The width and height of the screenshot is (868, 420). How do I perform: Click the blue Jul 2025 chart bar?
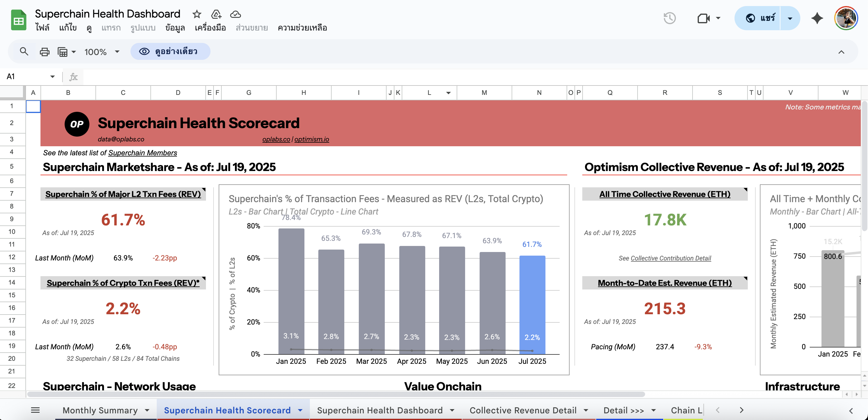pos(532,305)
